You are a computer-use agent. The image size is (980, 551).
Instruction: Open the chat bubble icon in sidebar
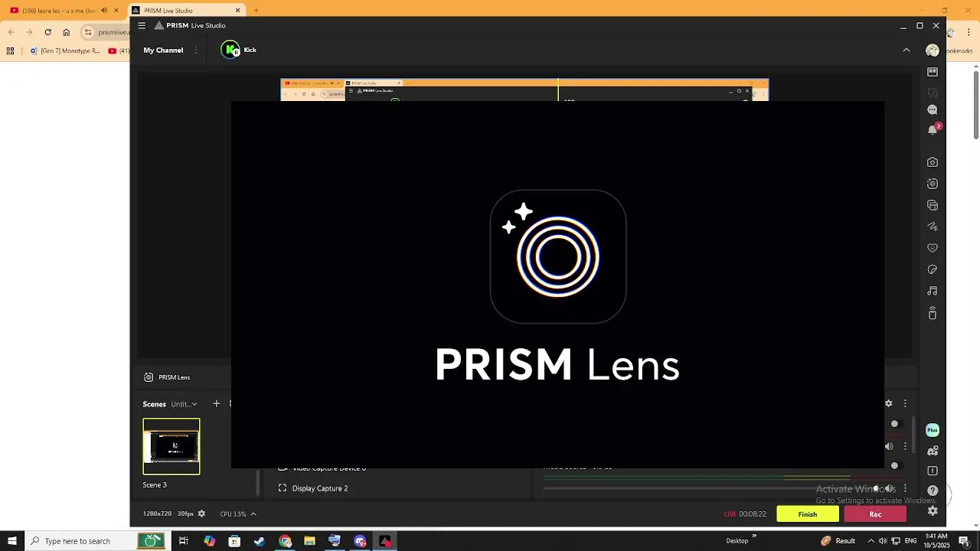(x=933, y=109)
